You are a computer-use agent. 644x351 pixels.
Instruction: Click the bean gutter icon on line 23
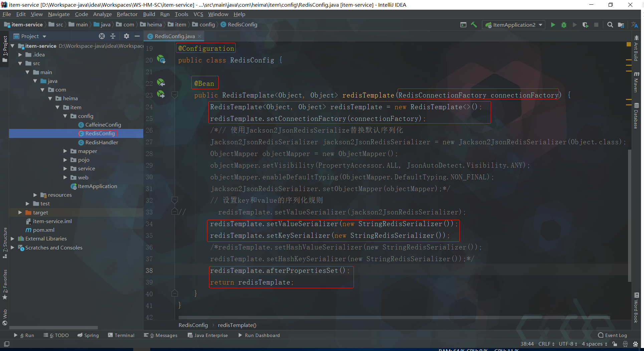click(x=161, y=95)
